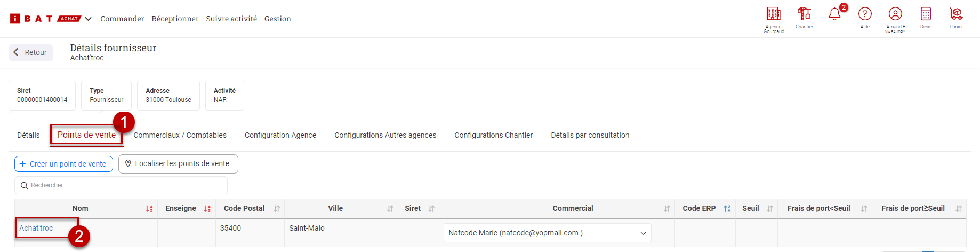Focus the Rechercher search field

121,185
